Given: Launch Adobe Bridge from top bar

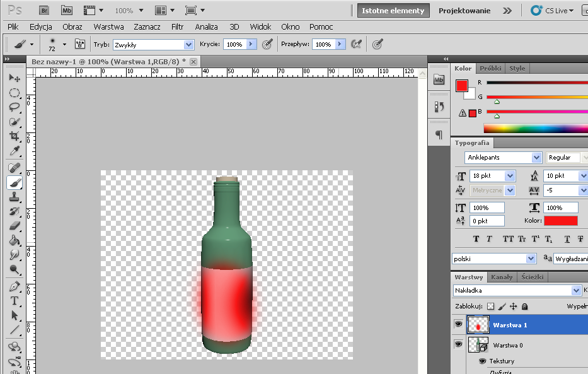Looking at the screenshot, I should coord(44,11).
